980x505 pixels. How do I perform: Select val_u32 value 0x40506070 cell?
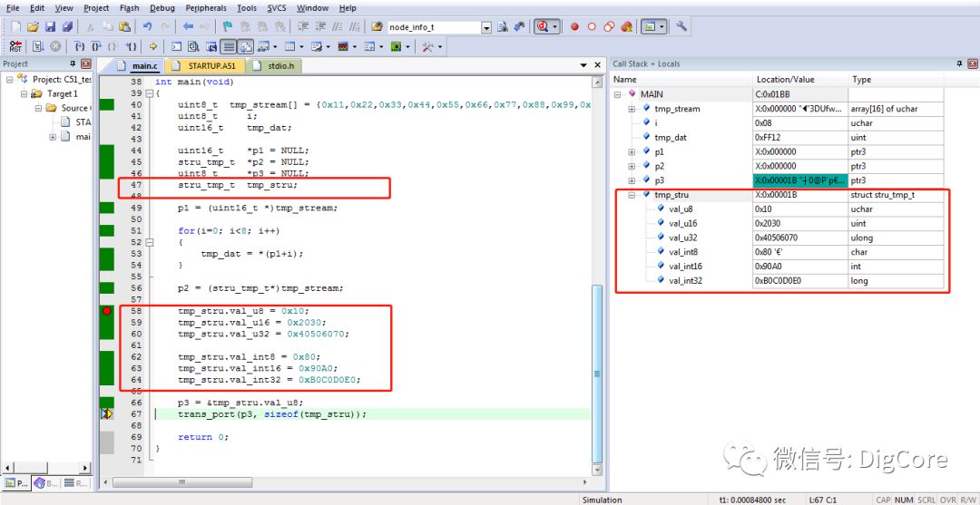tap(800, 238)
